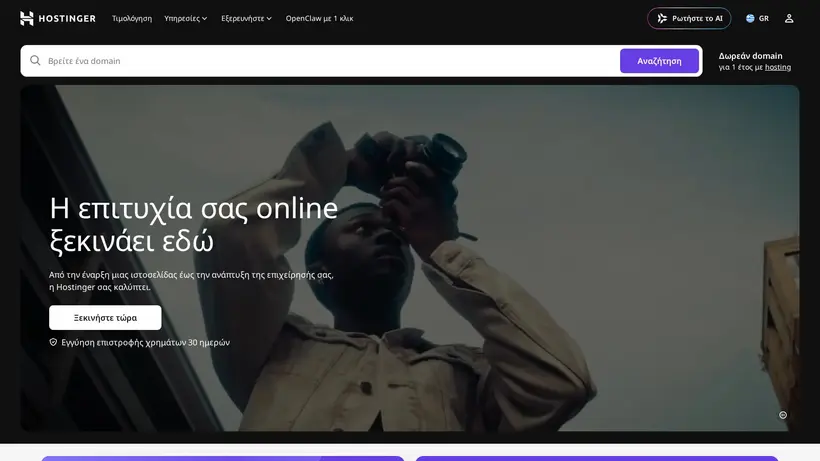Click the Εγγύηση επιστροφής χρημάτων 30 ημερών text
Viewport: 820px width, 461px height.
[145, 342]
